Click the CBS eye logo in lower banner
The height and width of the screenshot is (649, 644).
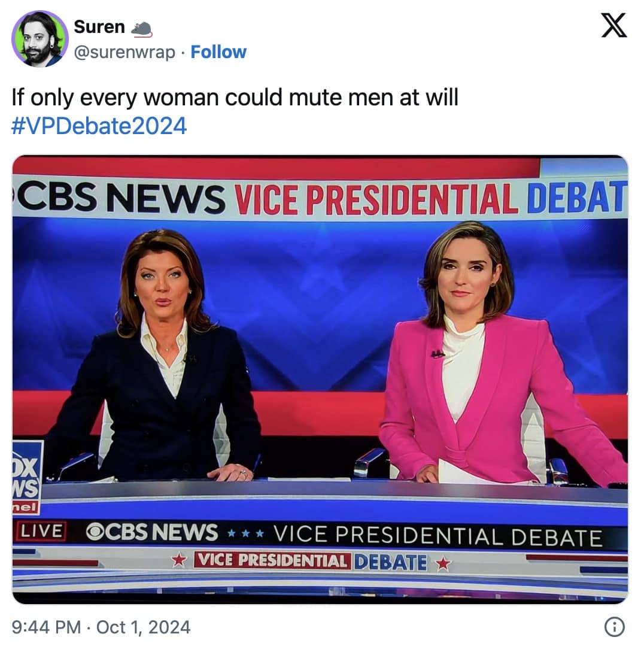[x=95, y=532]
